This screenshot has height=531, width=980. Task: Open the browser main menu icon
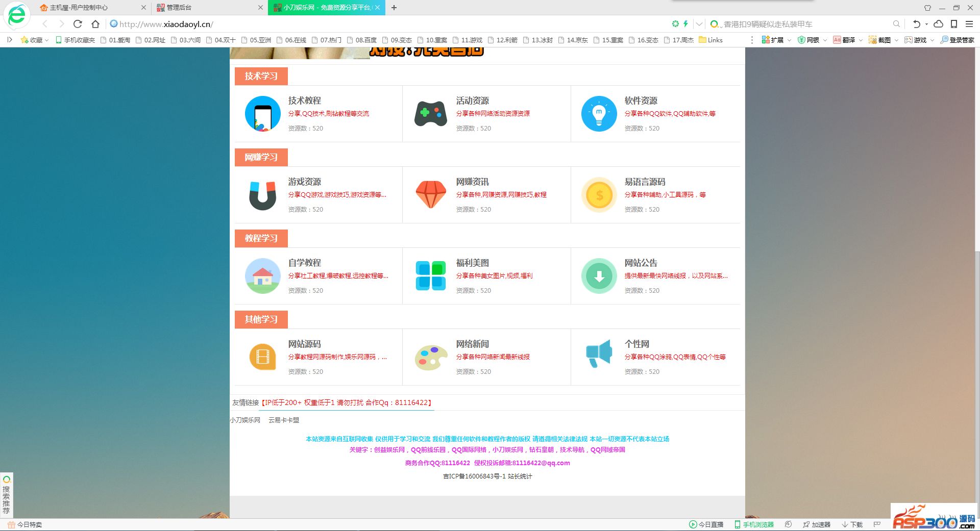969,24
